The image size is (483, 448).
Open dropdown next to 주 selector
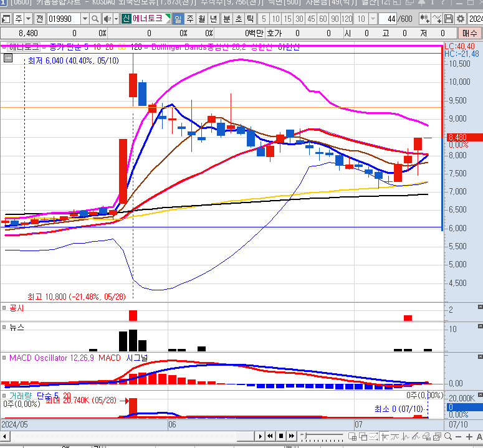point(29,19)
